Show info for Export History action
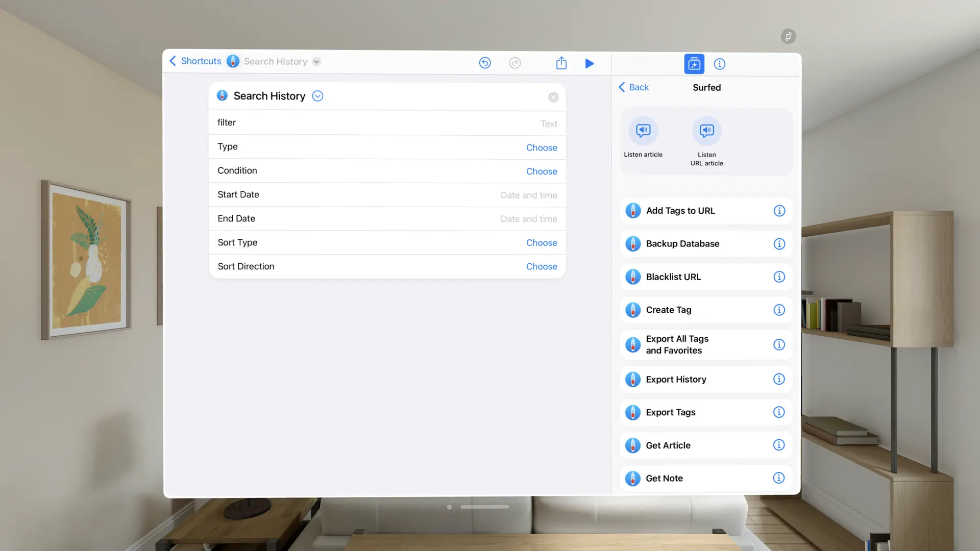 [x=779, y=379]
